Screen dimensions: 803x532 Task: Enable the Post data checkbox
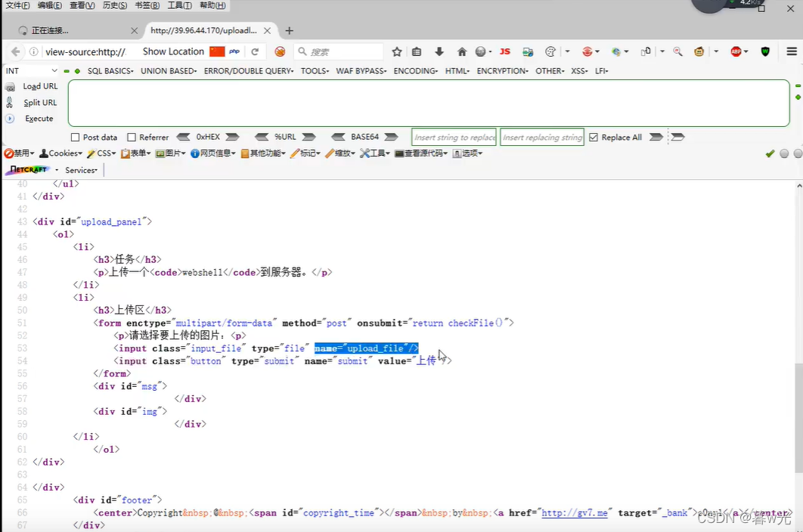76,138
